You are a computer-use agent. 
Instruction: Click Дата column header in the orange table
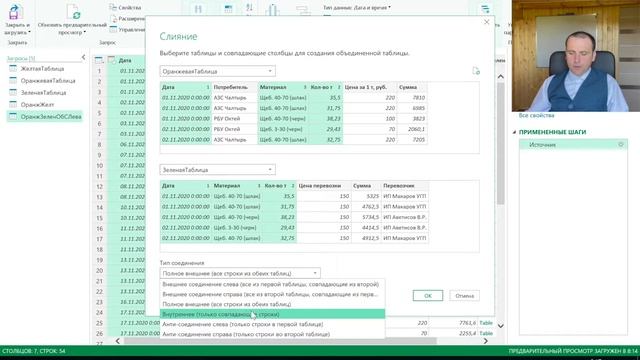(186, 87)
